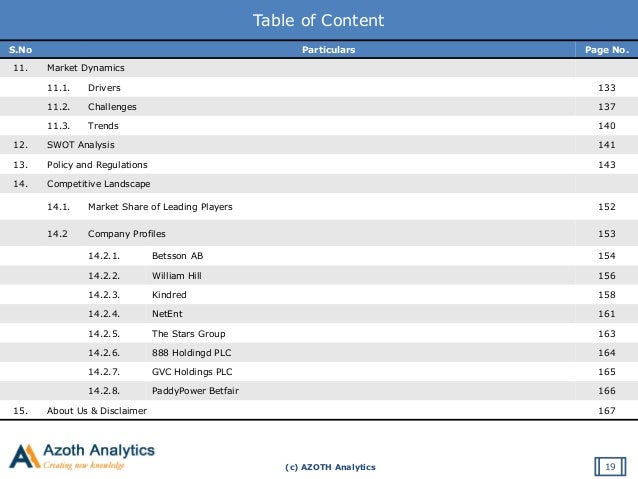Click page number 152 for Market Share

607,207
